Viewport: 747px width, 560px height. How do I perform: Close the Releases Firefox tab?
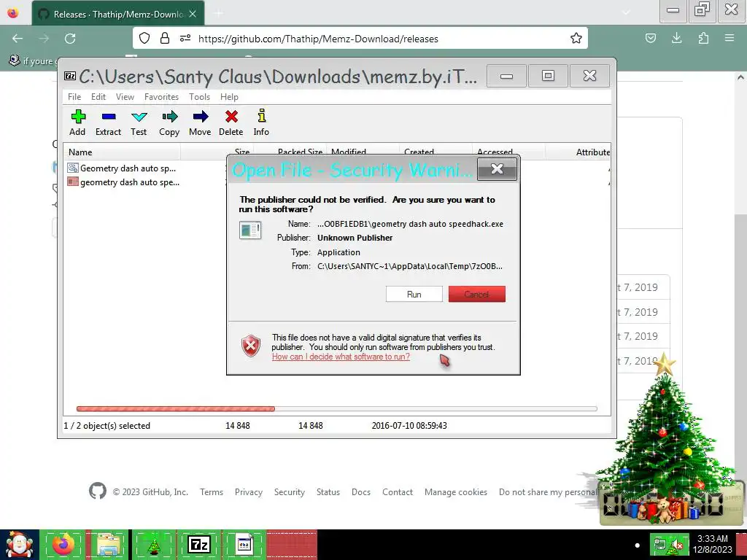(x=193, y=14)
